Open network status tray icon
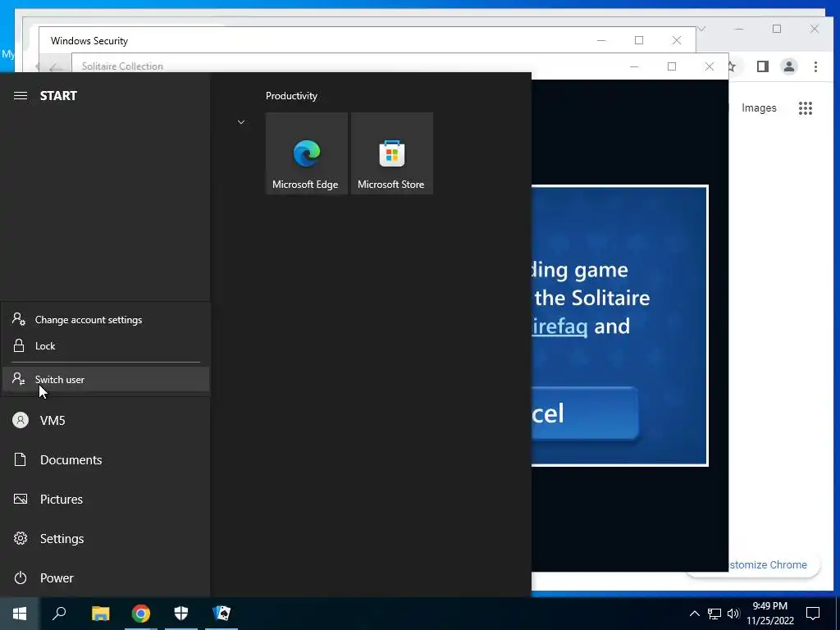This screenshot has height=630, width=840. [x=714, y=614]
